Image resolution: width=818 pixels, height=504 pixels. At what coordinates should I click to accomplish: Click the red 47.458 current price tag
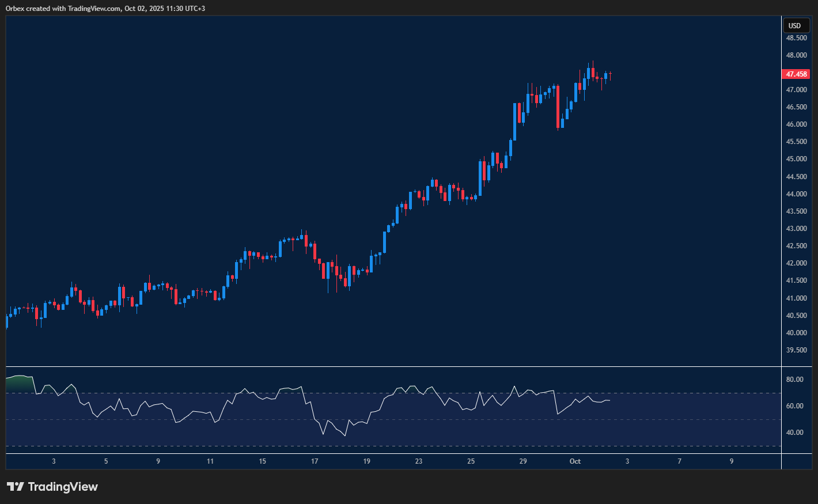coord(796,74)
